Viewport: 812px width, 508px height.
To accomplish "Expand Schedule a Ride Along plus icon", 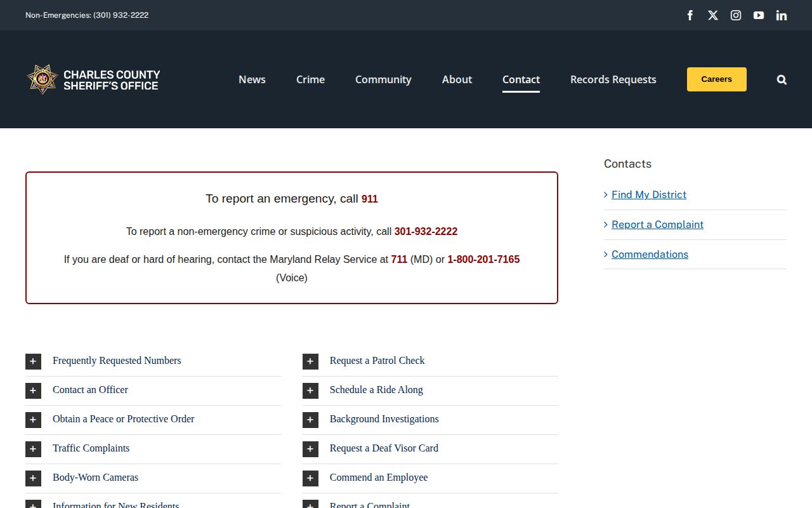I will coord(310,391).
